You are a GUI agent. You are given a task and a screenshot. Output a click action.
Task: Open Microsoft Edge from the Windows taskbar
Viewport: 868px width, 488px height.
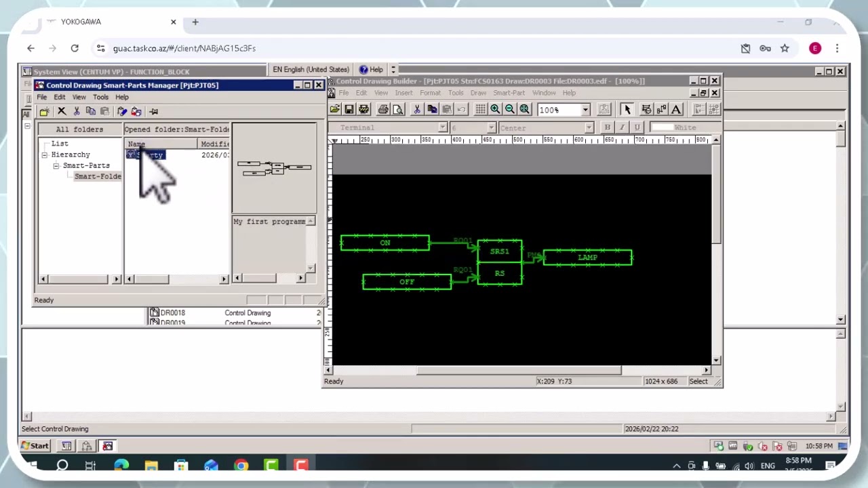[121, 466]
